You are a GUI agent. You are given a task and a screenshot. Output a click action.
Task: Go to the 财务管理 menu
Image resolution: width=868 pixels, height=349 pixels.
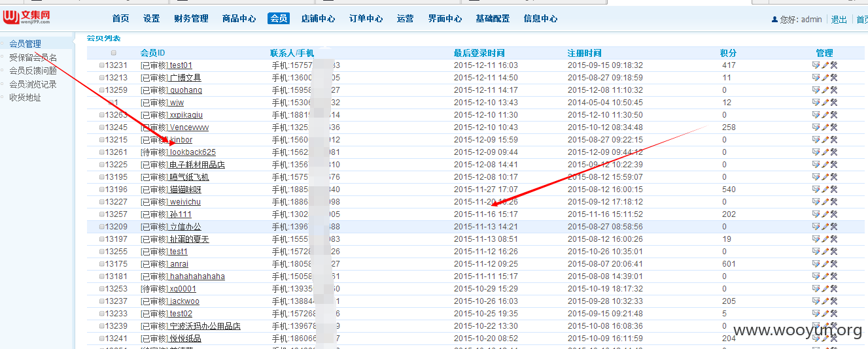[191, 19]
